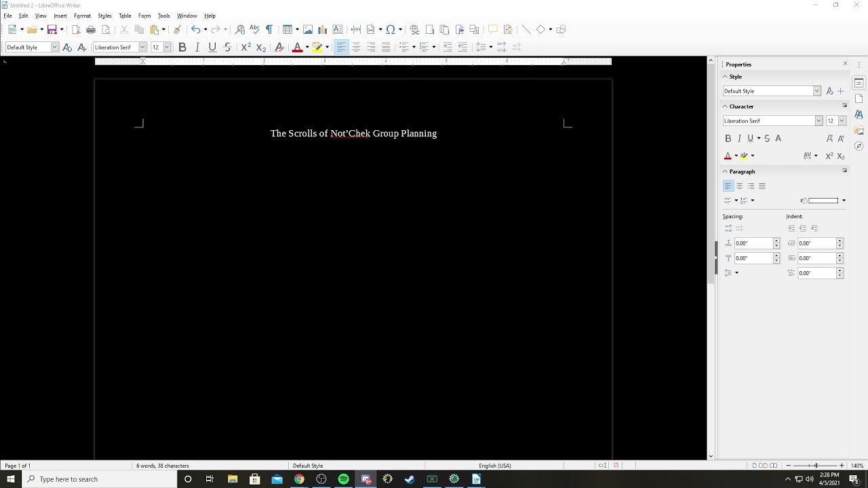Toggle Bold in sidebar Character section
This screenshot has height=488, width=868.
coord(728,138)
